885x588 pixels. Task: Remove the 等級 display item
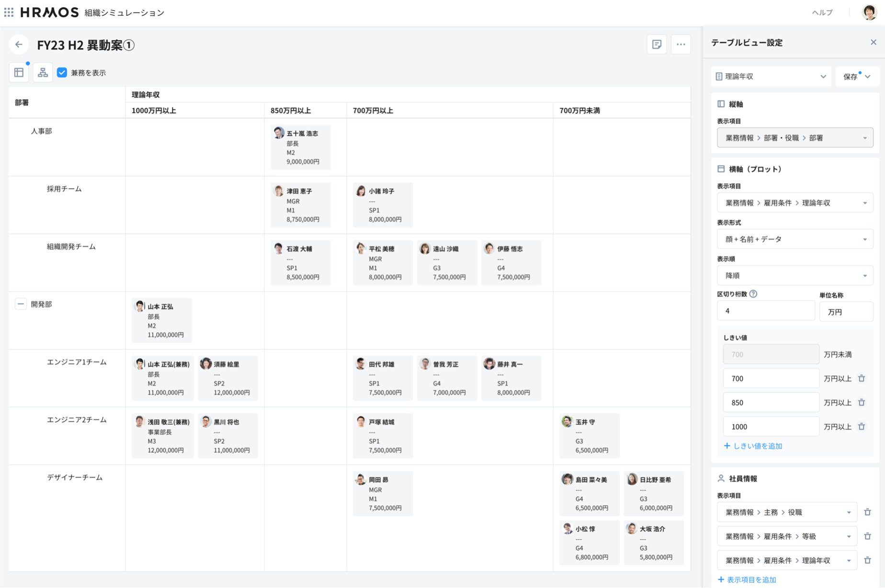[867, 536]
